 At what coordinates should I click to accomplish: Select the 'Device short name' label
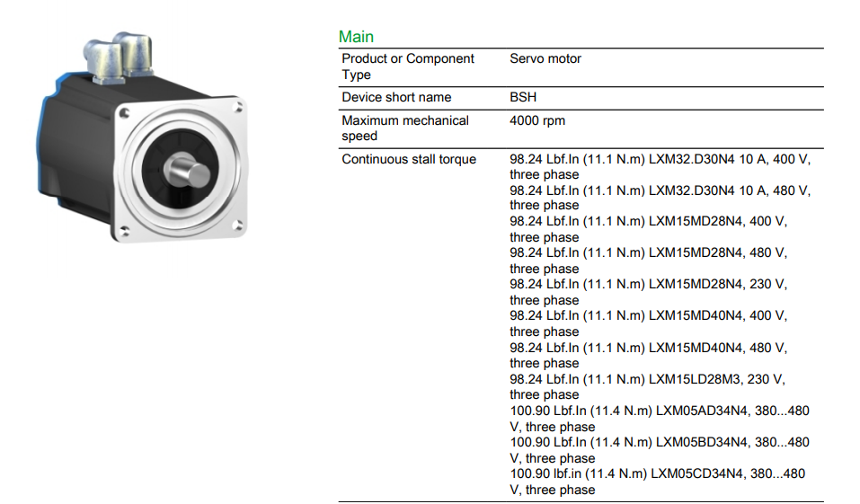[396, 97]
